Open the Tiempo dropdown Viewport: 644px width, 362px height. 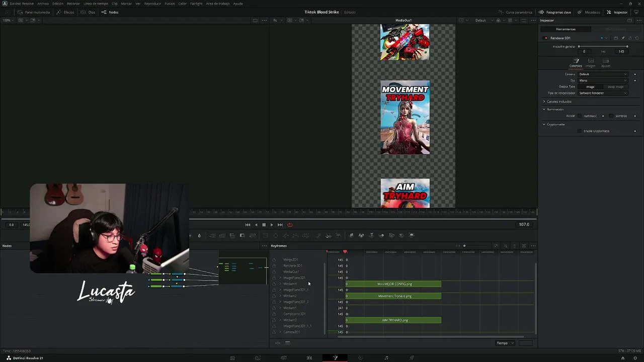(x=505, y=343)
